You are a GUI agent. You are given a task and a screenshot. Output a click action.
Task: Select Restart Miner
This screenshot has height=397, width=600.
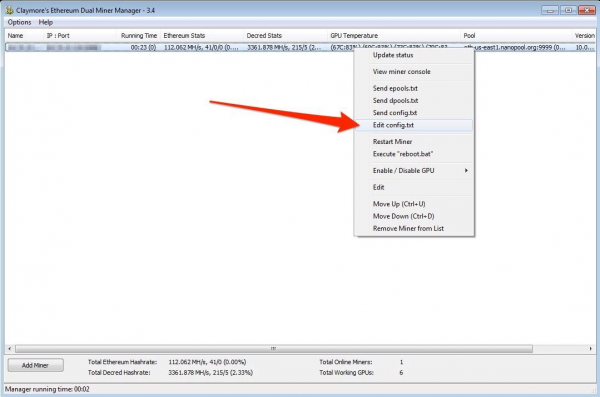click(392, 142)
